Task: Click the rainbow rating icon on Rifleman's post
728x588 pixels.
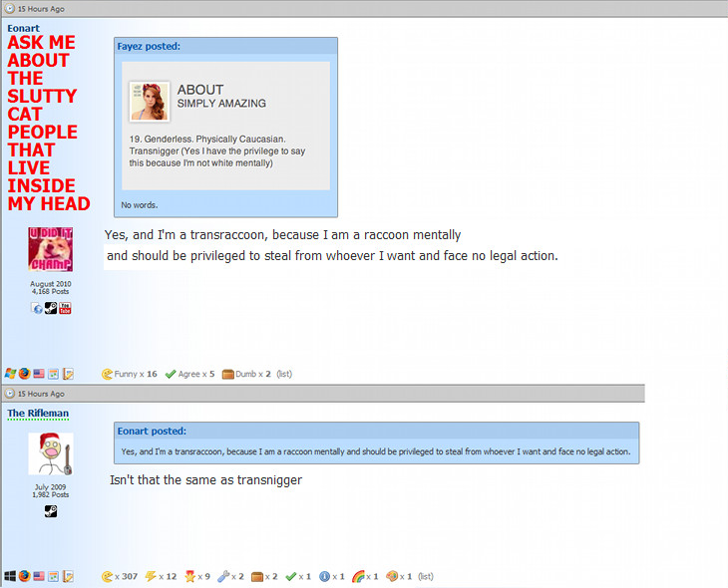Action: [x=357, y=576]
